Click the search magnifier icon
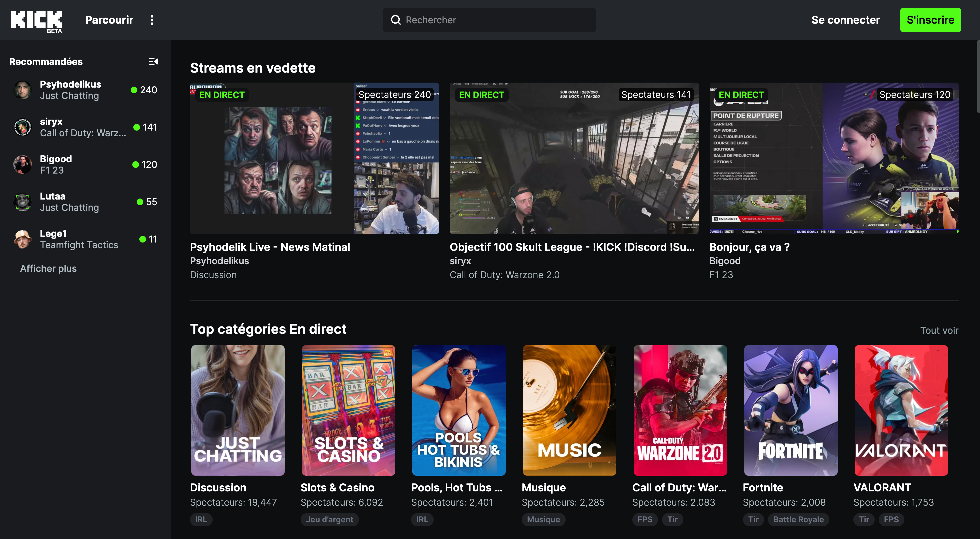Screen dimensions: 980x539 coord(396,20)
